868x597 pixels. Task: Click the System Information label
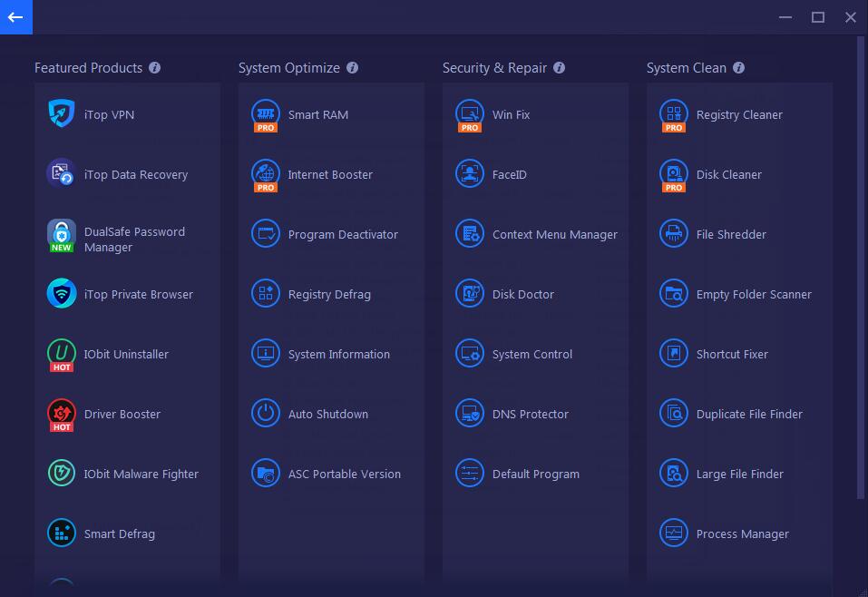[x=339, y=355]
